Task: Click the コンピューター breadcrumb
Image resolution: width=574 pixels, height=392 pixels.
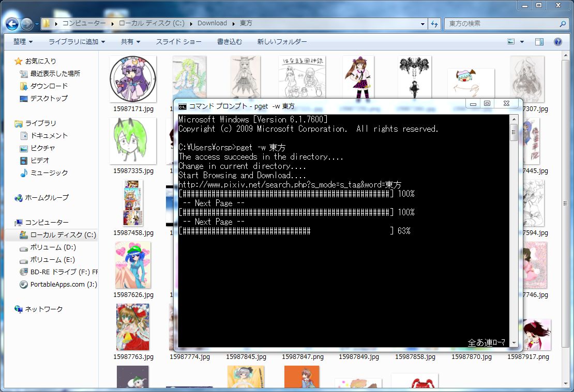Action: (84, 23)
